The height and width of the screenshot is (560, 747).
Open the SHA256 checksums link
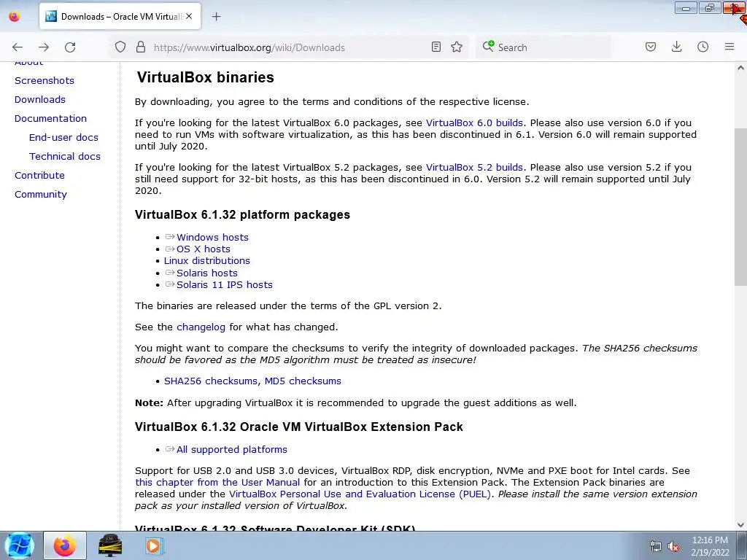[x=211, y=381]
